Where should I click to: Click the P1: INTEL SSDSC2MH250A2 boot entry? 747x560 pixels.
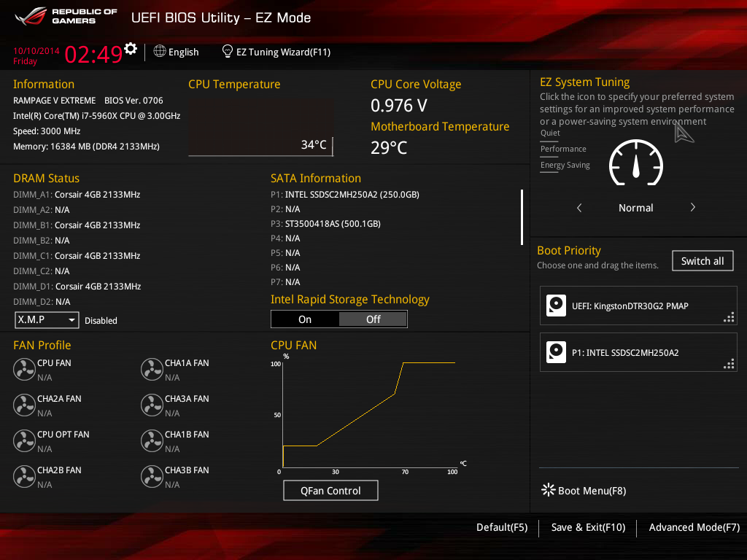coord(638,352)
